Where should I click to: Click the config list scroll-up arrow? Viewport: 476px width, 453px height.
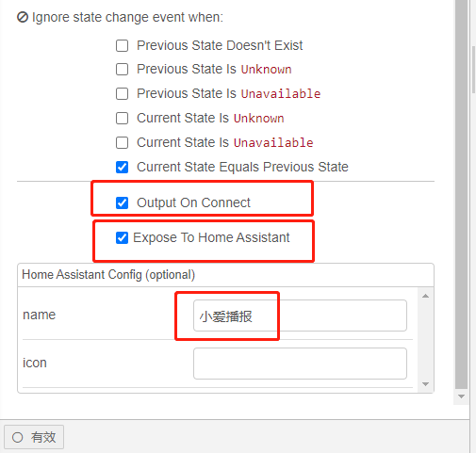coord(426,296)
